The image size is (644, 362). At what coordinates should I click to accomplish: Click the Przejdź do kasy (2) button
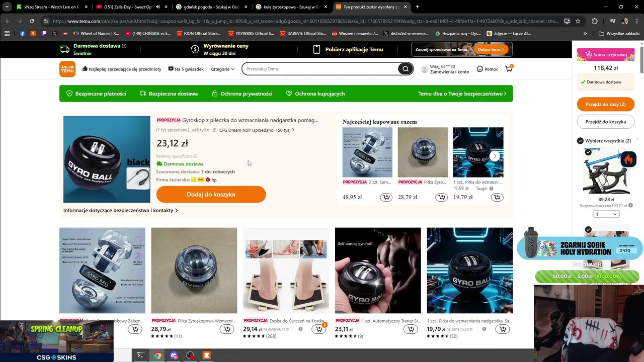(606, 104)
